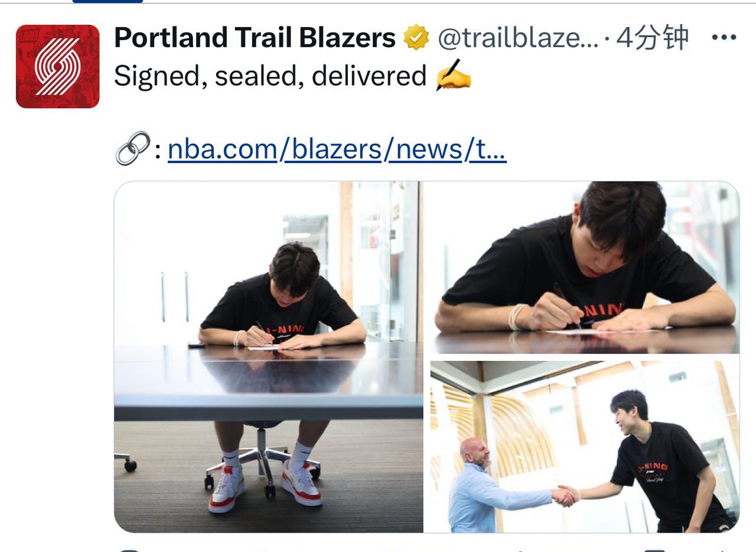Click the 4分钟 timestamp
756x552 pixels.
coord(653,38)
